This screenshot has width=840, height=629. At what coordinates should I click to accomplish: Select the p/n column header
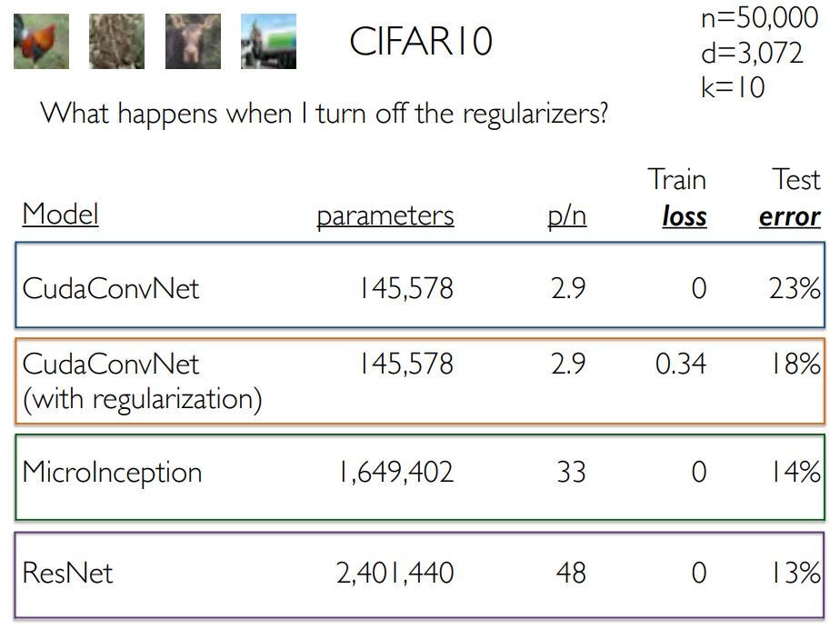[566, 216]
